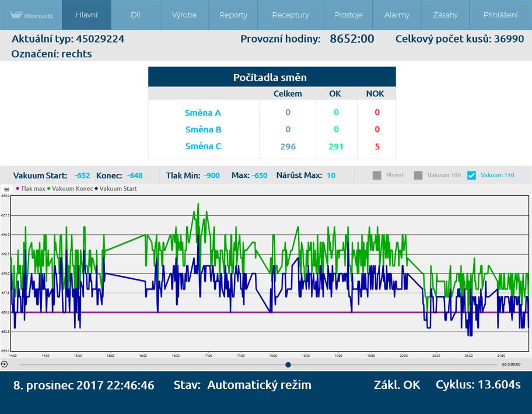Screen dimensions: 532x414
Task: Enable the Plnění checkbox
Action: click(x=377, y=176)
